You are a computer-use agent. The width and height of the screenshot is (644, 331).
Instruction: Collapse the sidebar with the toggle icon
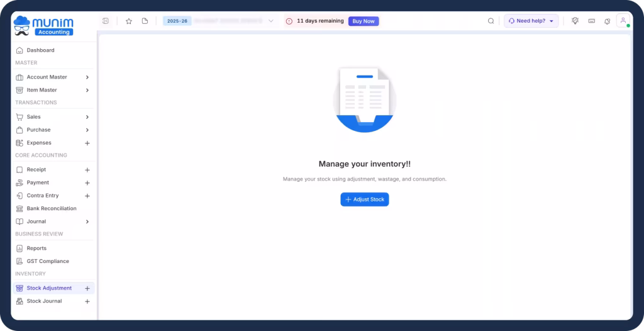pyautogui.click(x=106, y=21)
